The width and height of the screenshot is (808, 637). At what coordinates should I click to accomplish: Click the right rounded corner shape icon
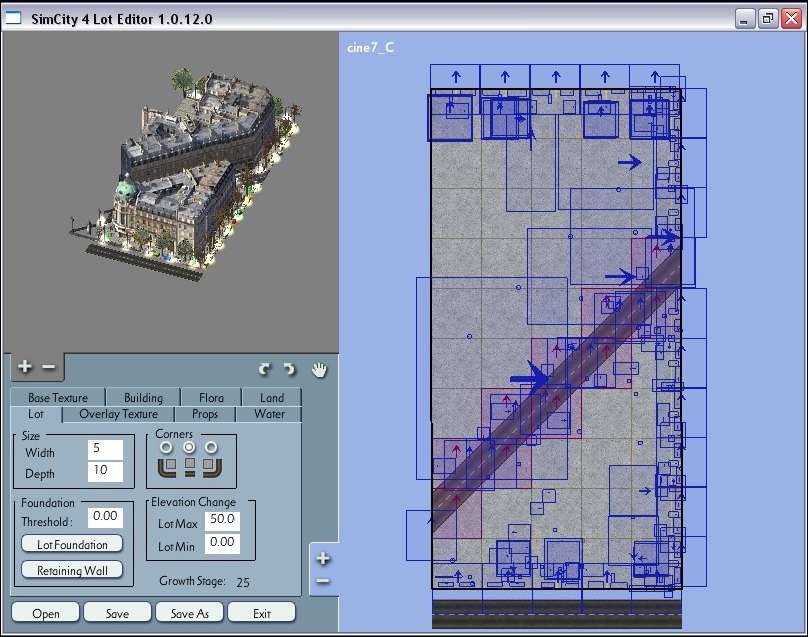(212, 466)
